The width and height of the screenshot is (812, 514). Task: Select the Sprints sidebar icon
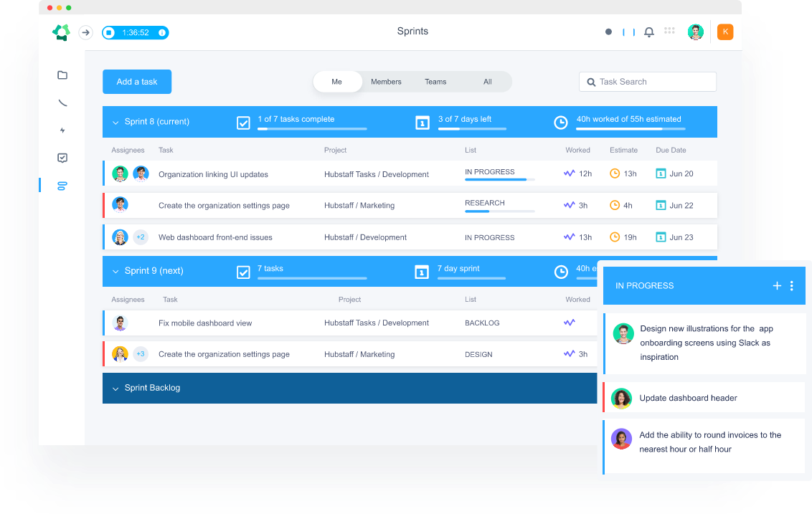pyautogui.click(x=62, y=186)
